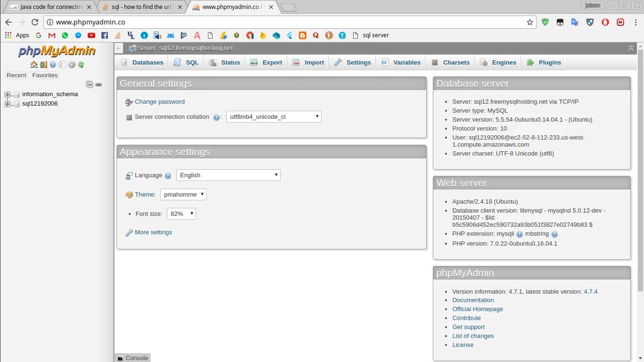Click the collapse all minus icon in navigation

[90, 84]
